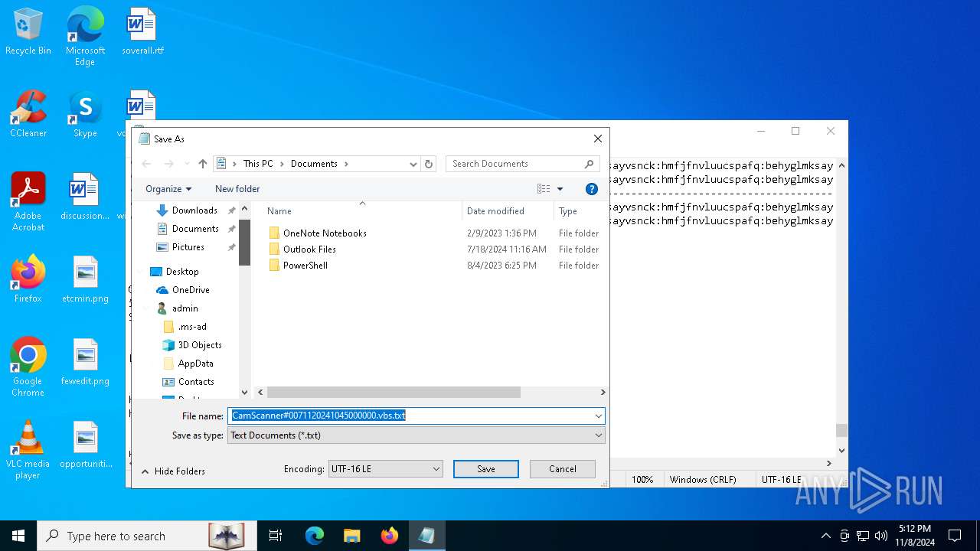Expand the address bar history dropdown

click(413, 164)
